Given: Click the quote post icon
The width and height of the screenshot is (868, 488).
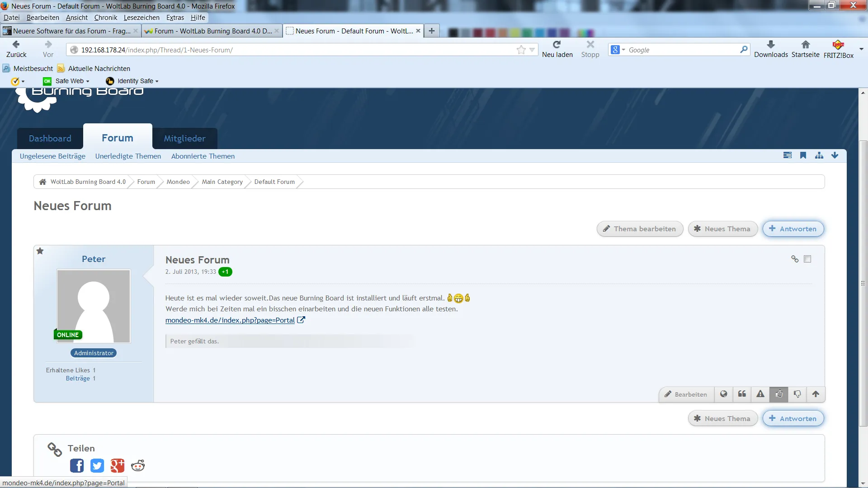Looking at the screenshot, I should point(742,394).
